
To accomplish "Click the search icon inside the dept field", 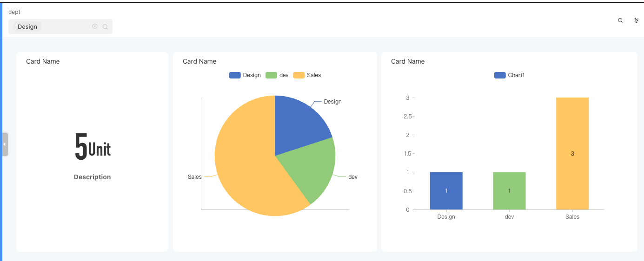I will click(105, 26).
